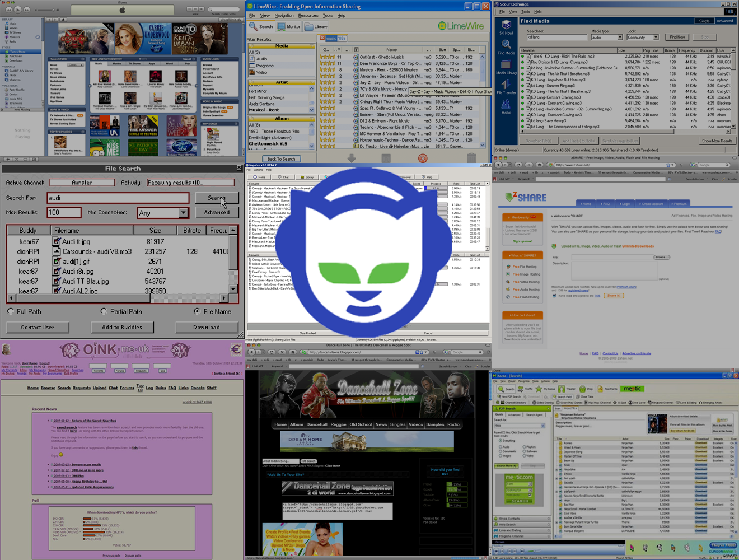
Task: Select Everything radio in Kazaa search
Action: point(500,441)
